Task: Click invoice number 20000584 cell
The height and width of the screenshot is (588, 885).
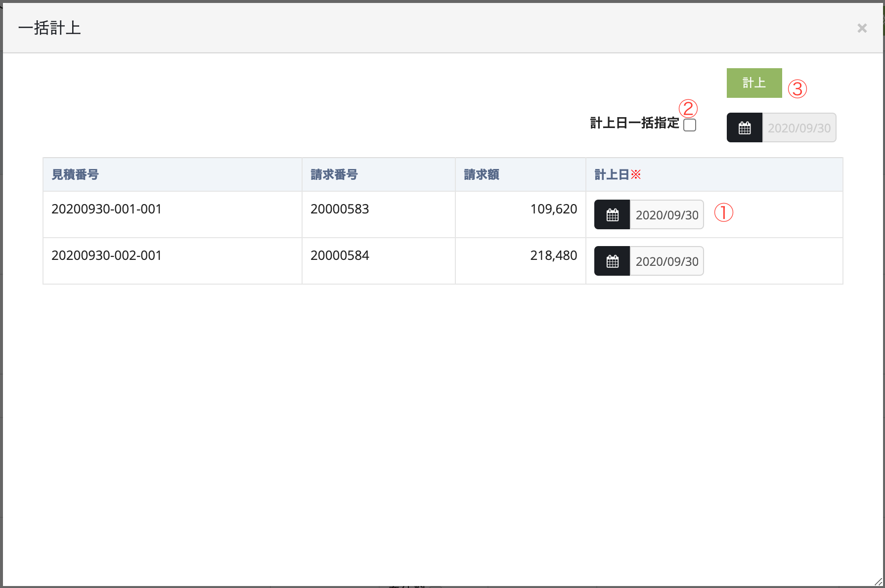Action: pos(340,256)
